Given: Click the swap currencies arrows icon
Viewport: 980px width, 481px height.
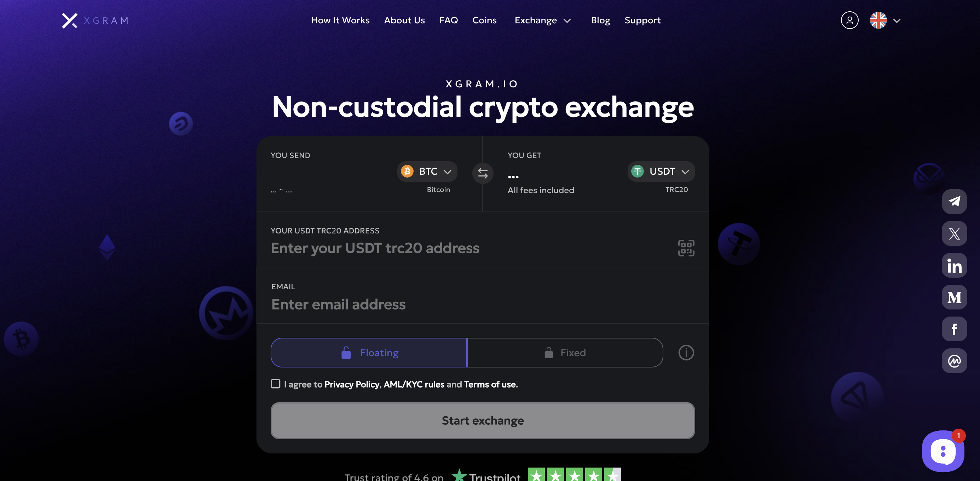Looking at the screenshot, I should 482,173.
